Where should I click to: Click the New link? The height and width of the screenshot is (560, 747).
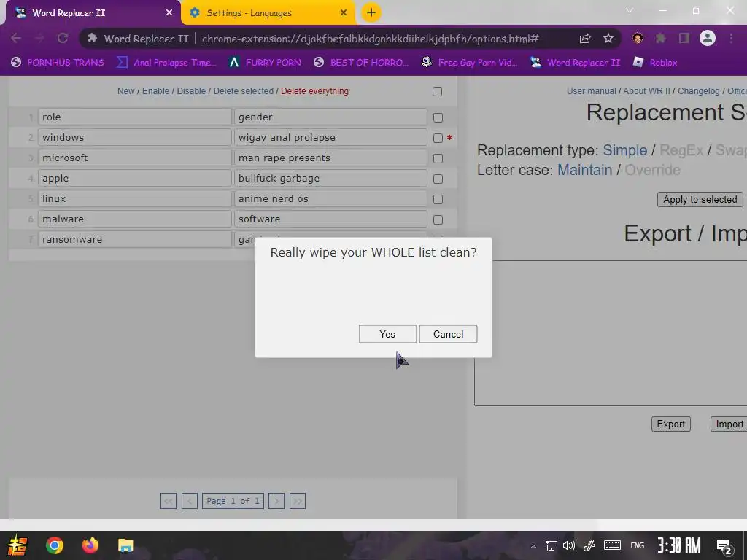(x=125, y=91)
